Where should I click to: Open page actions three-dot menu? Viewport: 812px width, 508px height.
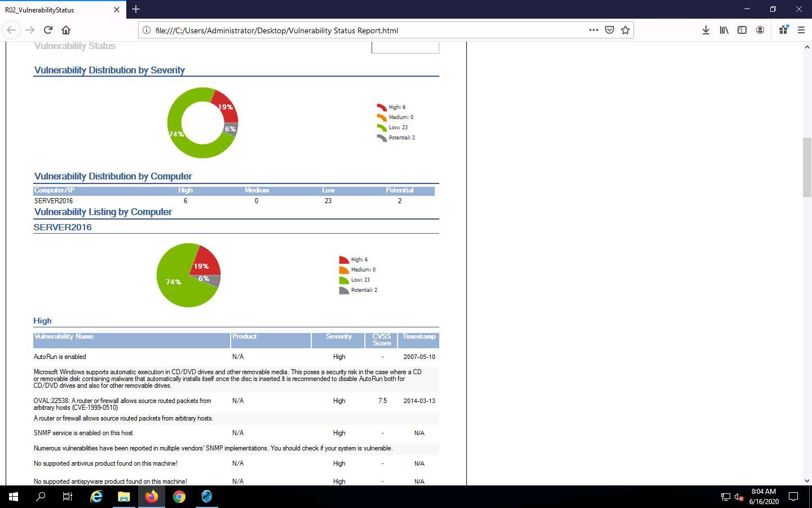click(x=593, y=30)
